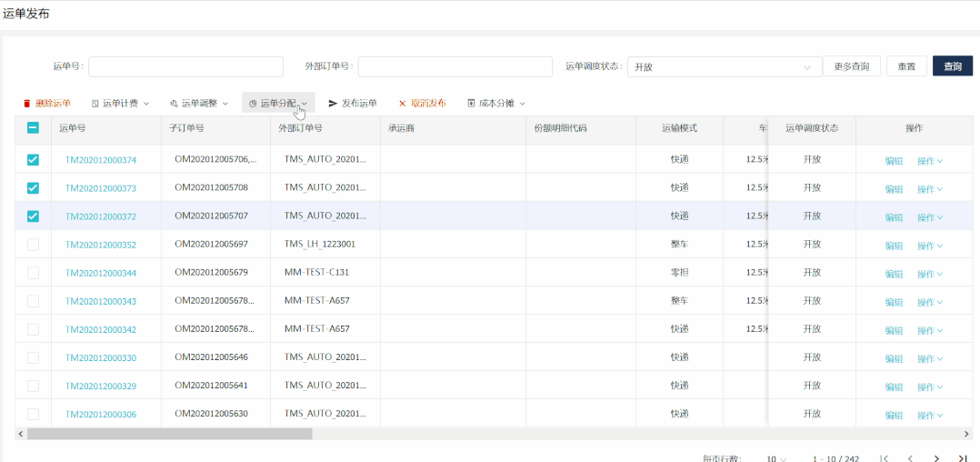The height and width of the screenshot is (462, 980).
Task: Open waybill link TM202012000344
Action: [x=101, y=274]
